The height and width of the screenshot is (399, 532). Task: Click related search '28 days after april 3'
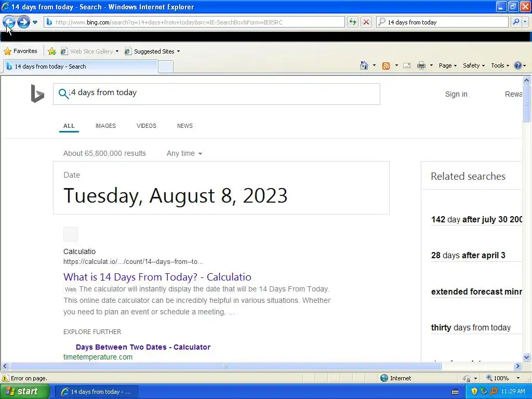pos(468,255)
